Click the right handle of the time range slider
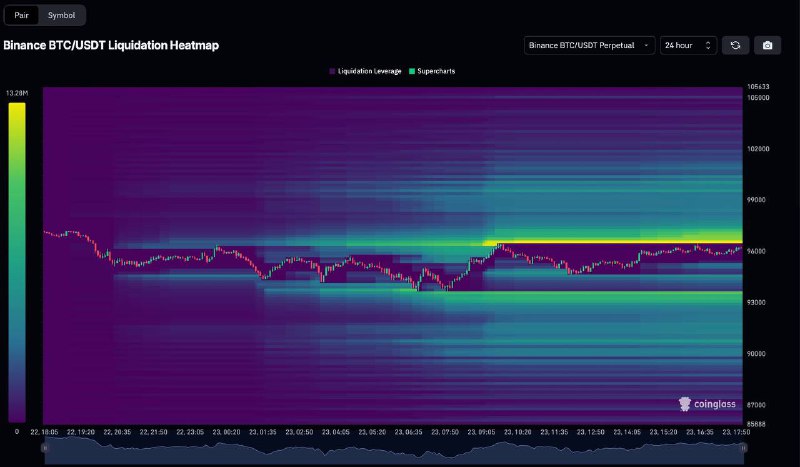800x467 pixels. pos(743,448)
